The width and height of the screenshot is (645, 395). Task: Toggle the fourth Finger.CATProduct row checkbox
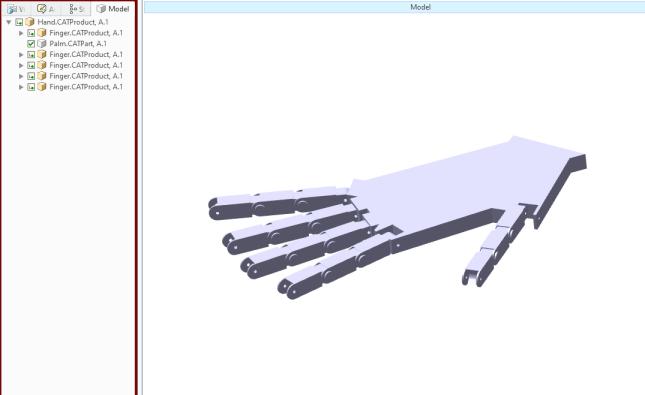pyautogui.click(x=31, y=76)
